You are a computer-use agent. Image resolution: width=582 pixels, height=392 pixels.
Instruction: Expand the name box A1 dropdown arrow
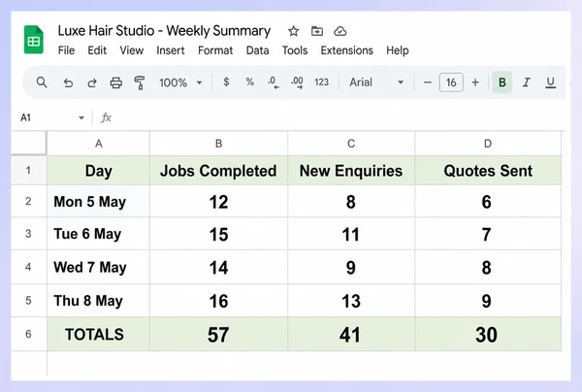pyautogui.click(x=81, y=118)
